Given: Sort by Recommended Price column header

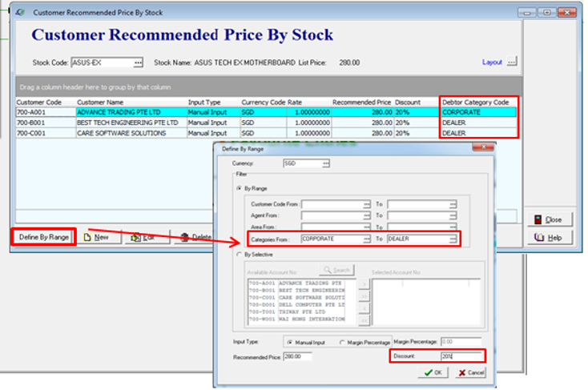Looking at the screenshot, I should (x=361, y=103).
